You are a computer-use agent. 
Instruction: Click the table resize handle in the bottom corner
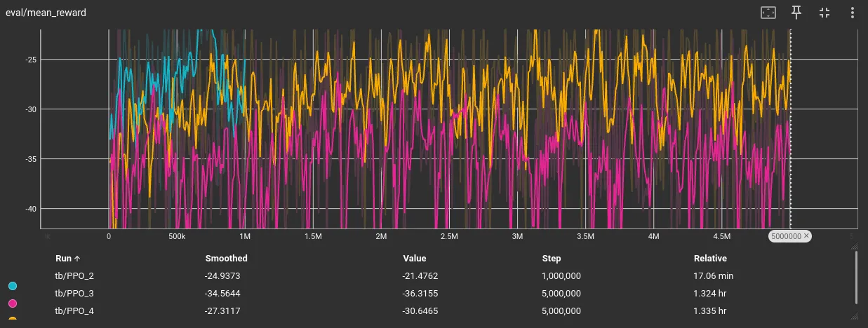pyautogui.click(x=854, y=317)
